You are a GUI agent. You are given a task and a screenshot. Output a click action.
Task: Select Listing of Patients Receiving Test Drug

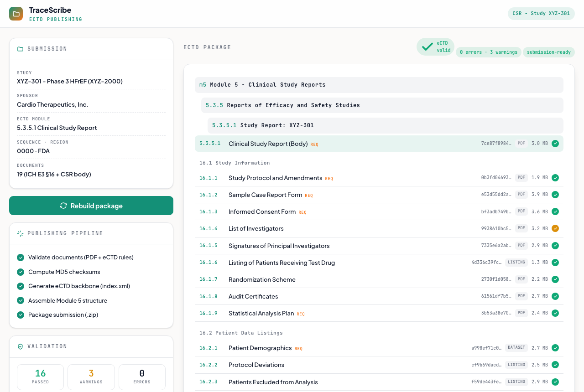pos(379,263)
